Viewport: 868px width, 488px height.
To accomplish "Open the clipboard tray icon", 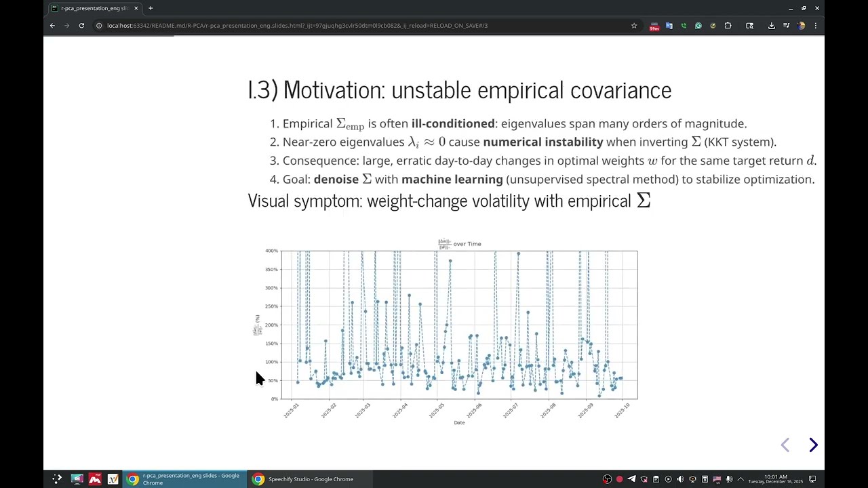I will point(656,479).
